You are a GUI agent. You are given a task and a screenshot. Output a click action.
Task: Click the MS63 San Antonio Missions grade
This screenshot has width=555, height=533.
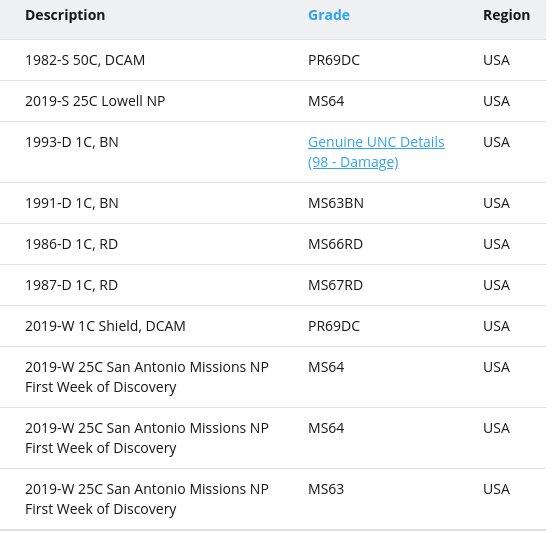pos(326,489)
